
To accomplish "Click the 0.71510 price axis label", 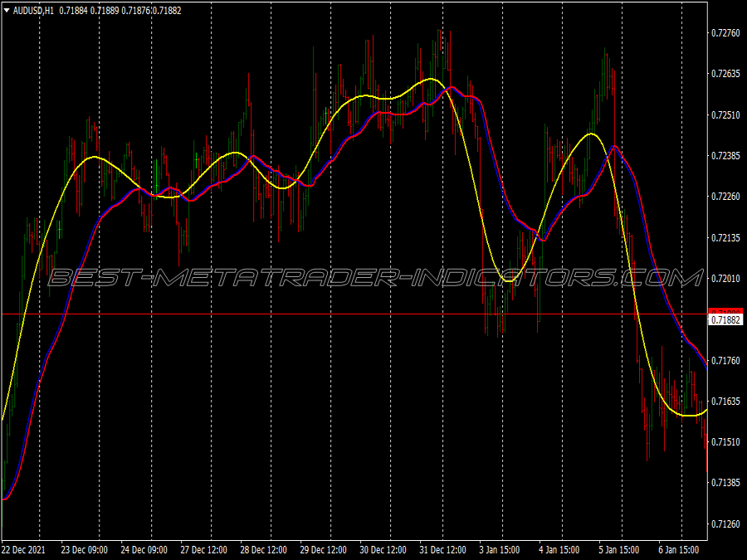I will click(x=725, y=442).
